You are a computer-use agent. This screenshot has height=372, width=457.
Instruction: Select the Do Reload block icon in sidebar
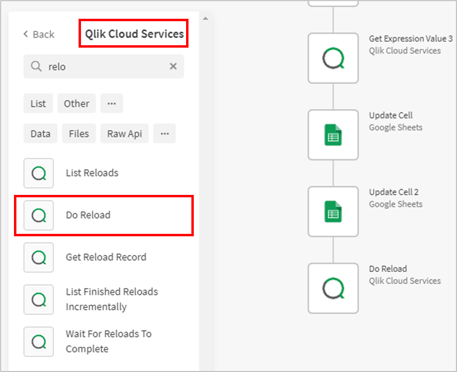38,215
